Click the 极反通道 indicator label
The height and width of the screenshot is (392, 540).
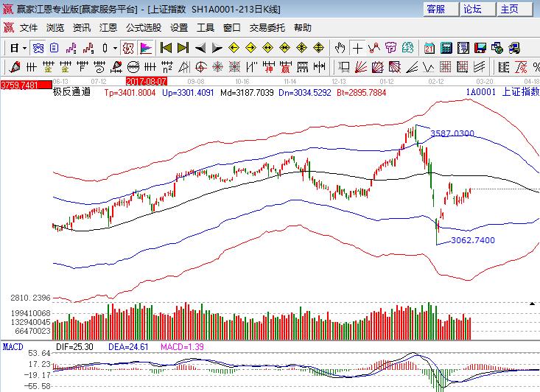coord(71,93)
